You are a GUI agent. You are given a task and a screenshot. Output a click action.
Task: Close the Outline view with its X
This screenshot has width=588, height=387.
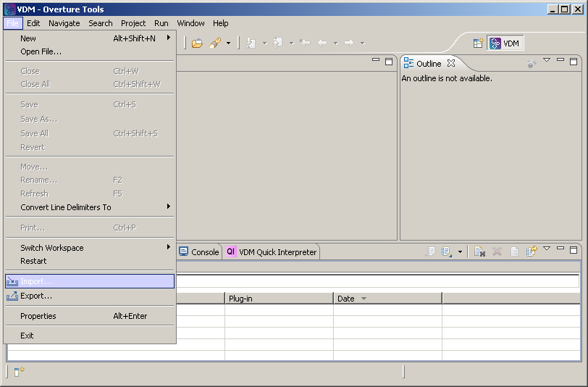pos(451,63)
